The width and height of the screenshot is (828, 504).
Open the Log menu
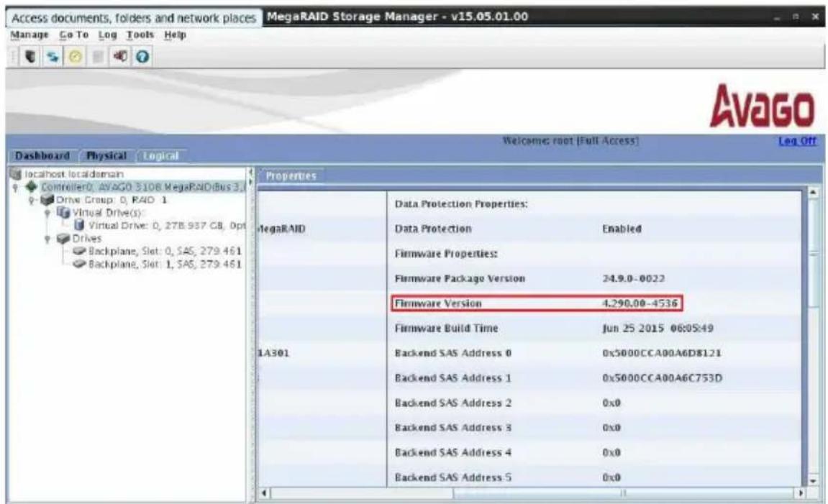[x=107, y=35]
